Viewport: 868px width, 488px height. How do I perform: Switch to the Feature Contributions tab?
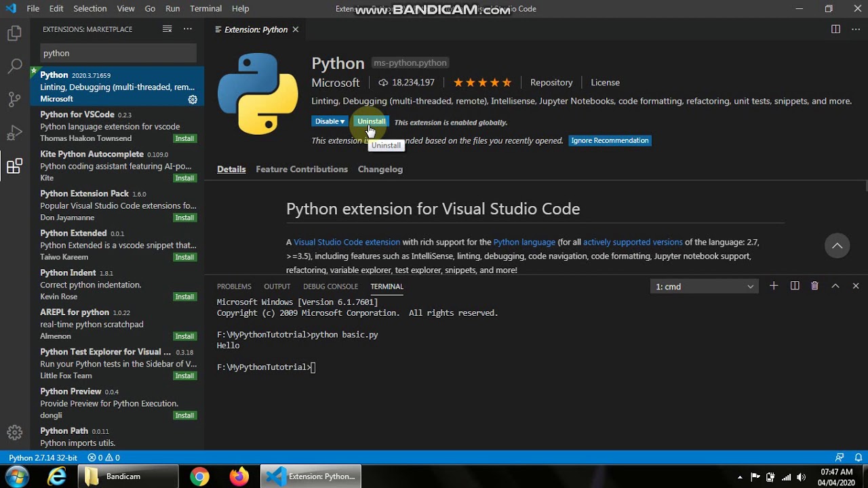[302, 169]
